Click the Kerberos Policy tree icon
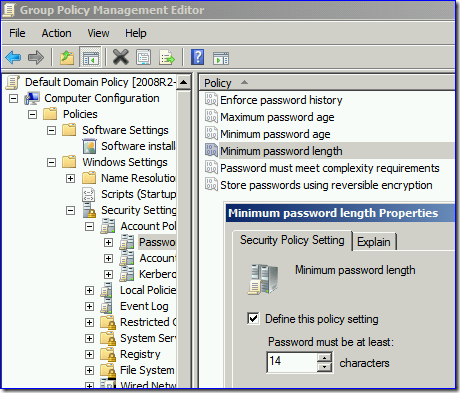The width and height of the screenshot is (460, 393). tap(127, 274)
